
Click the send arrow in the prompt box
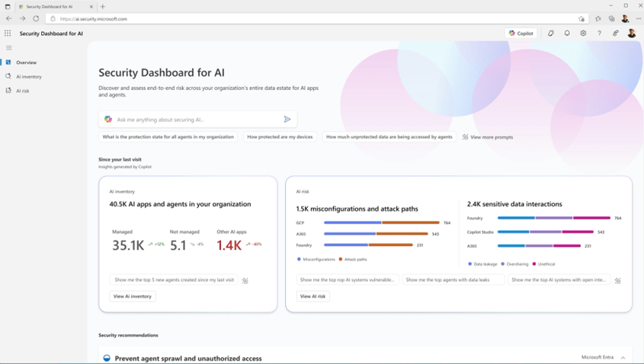[287, 120]
